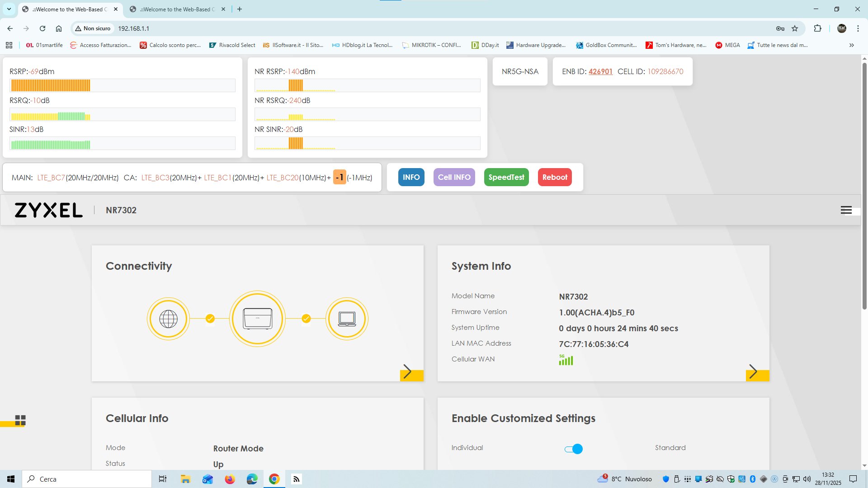Click the router device icon in Connectivity

tap(257, 319)
